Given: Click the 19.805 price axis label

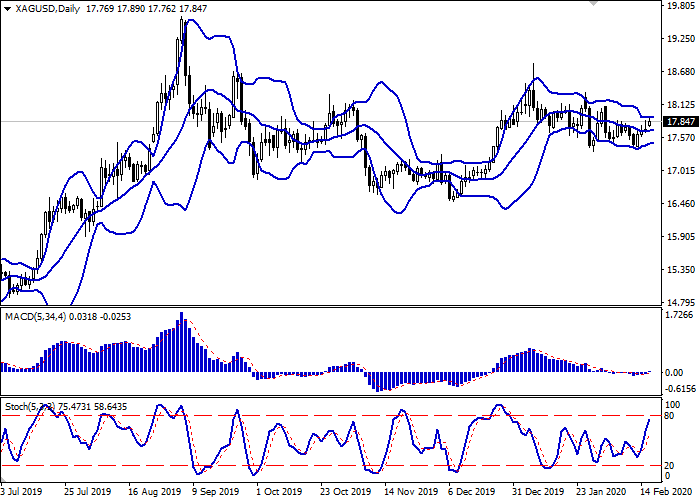Looking at the screenshot, I should [678, 5].
